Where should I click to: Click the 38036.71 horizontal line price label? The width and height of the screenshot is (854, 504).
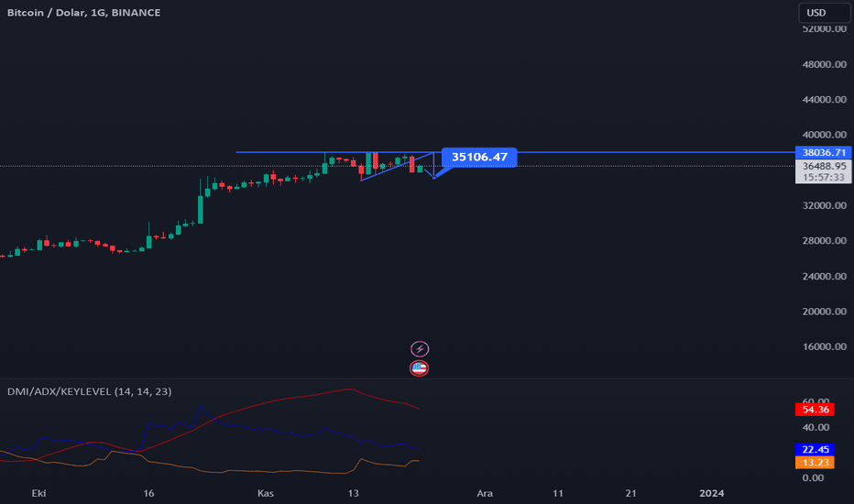(x=824, y=152)
